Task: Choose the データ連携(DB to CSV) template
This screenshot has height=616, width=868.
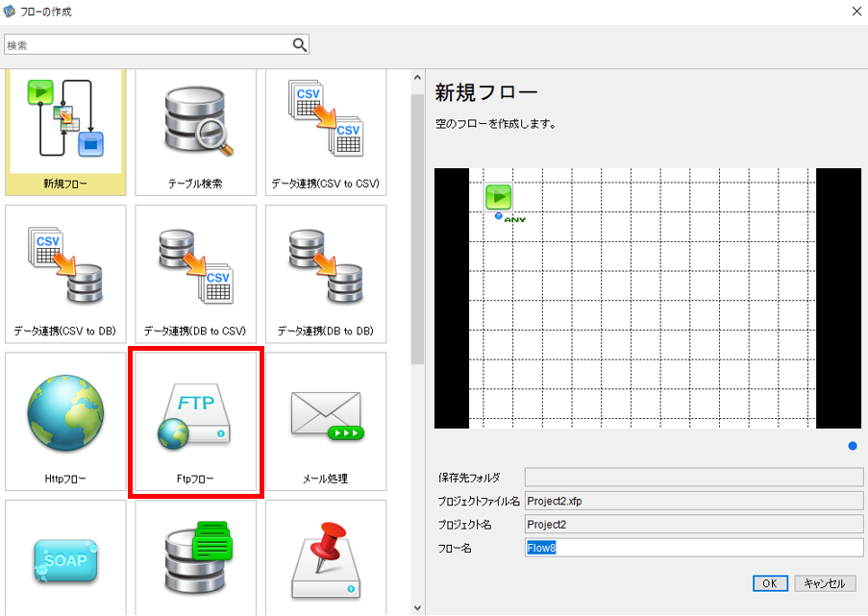Action: [x=195, y=274]
